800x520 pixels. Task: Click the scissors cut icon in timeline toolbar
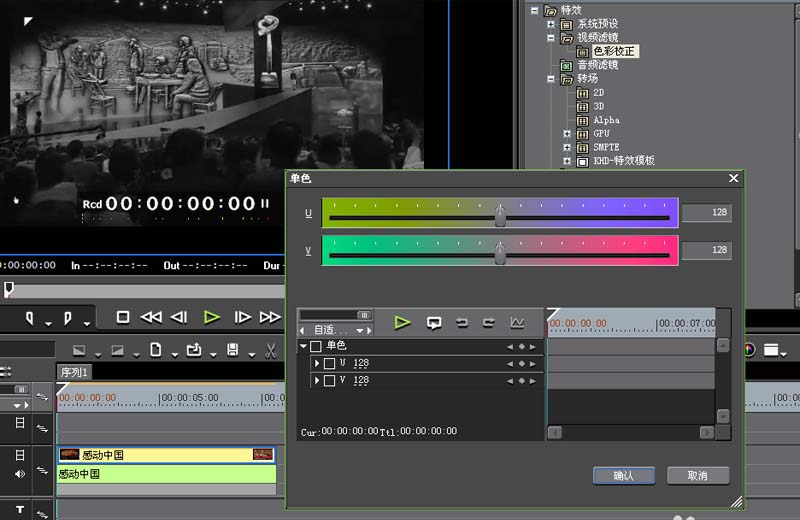click(270, 350)
